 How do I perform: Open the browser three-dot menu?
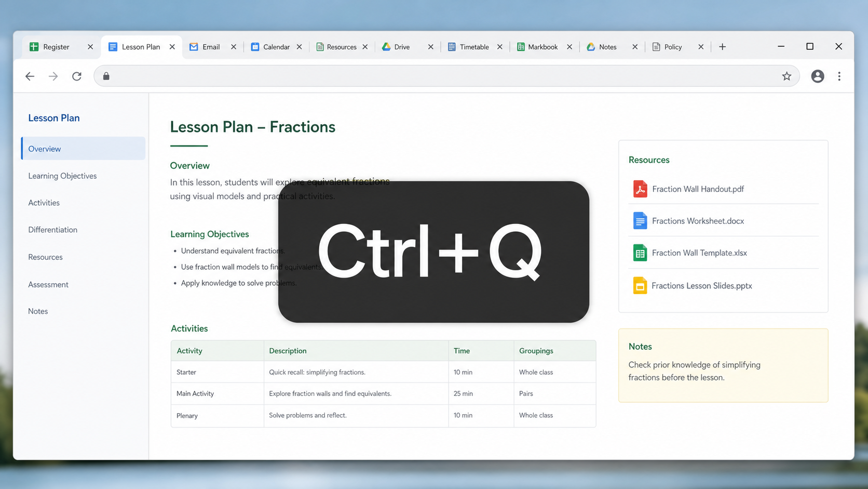click(x=839, y=76)
